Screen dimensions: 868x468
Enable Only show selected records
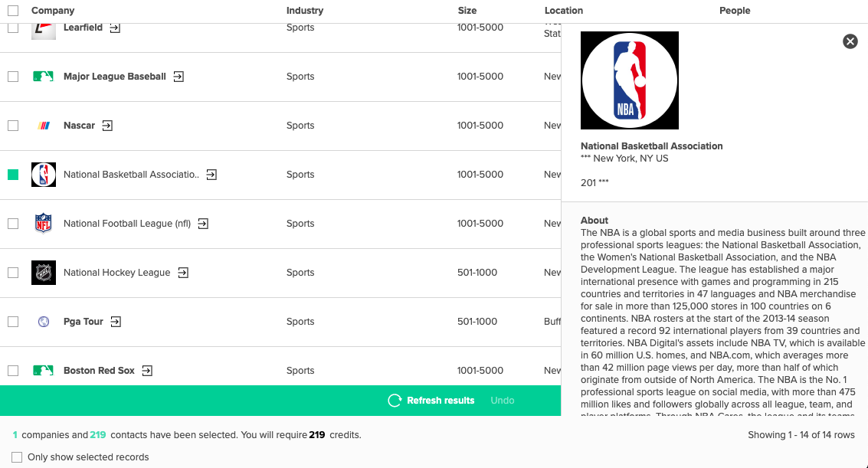coord(17,457)
